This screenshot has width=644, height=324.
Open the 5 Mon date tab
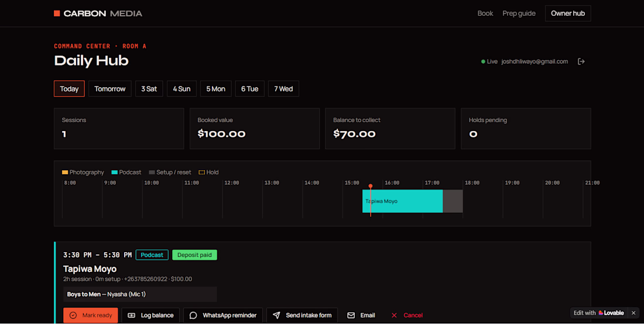coord(215,88)
